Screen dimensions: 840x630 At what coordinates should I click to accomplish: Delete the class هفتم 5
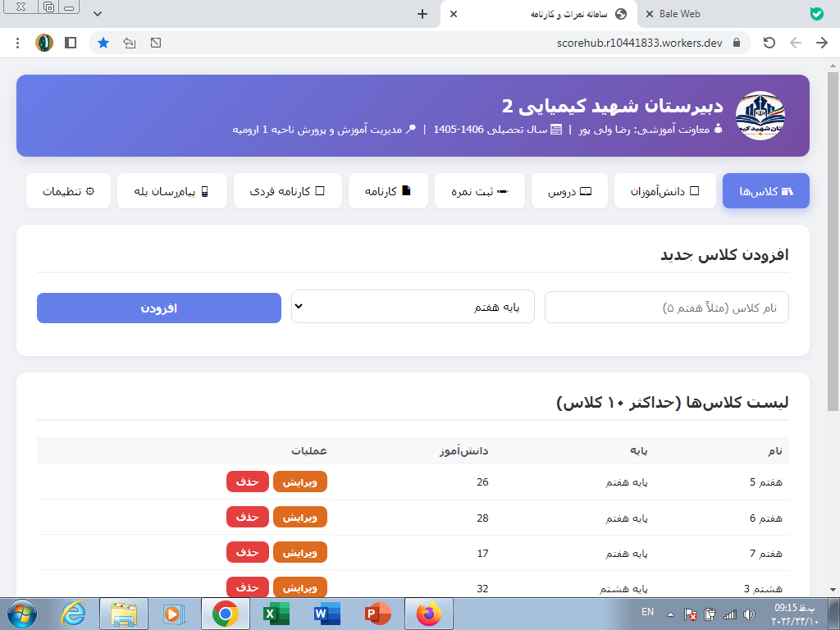(248, 482)
